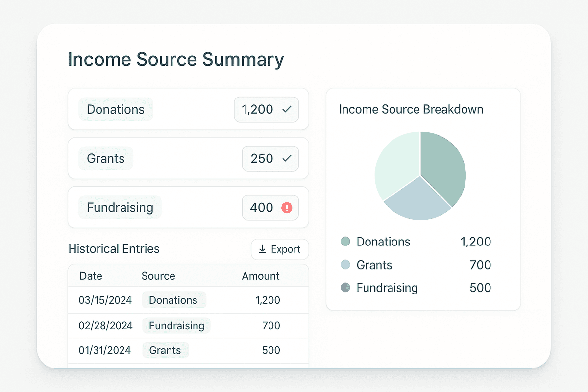Select the 02/28/2024 date cell
The image size is (588, 392).
105,325
